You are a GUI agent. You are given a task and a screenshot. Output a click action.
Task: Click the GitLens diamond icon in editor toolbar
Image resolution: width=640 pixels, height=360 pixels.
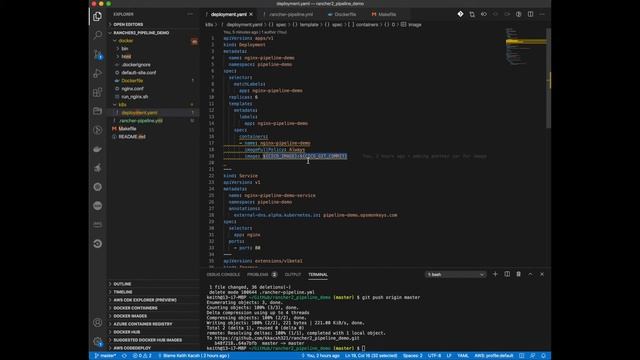tap(460, 14)
